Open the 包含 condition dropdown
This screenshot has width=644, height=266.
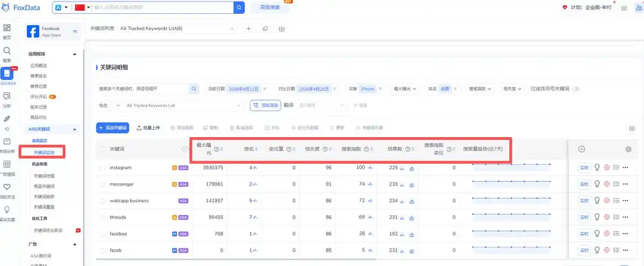[109, 105]
